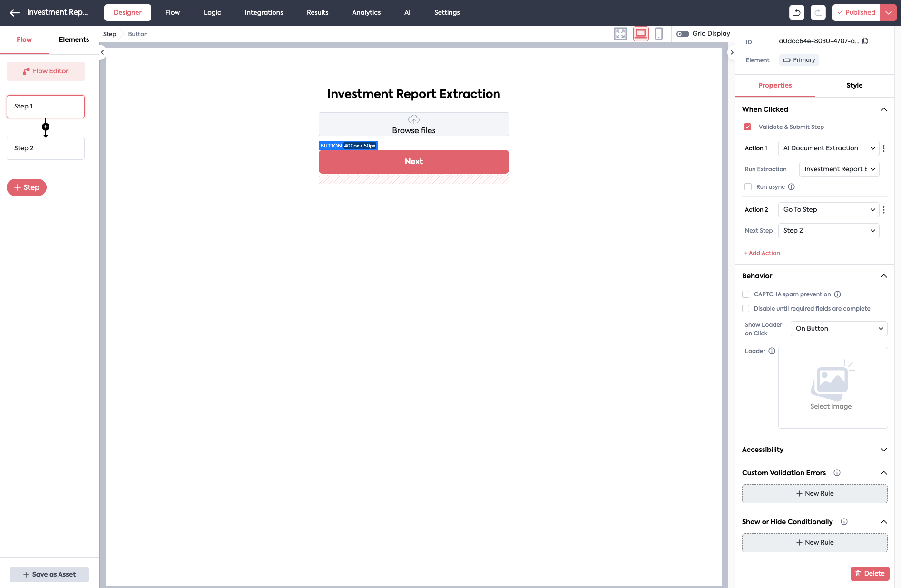Click the Select Image loader area
901x588 pixels.
pos(832,388)
